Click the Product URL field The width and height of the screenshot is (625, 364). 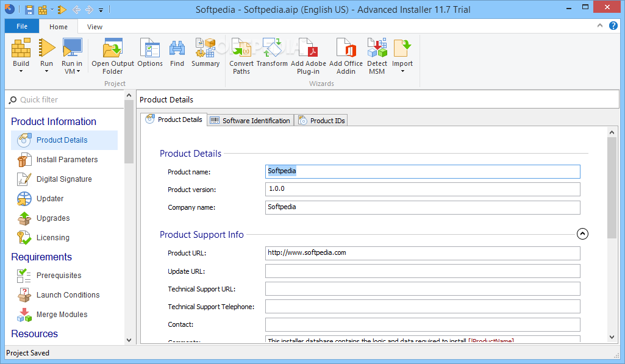pyautogui.click(x=423, y=253)
